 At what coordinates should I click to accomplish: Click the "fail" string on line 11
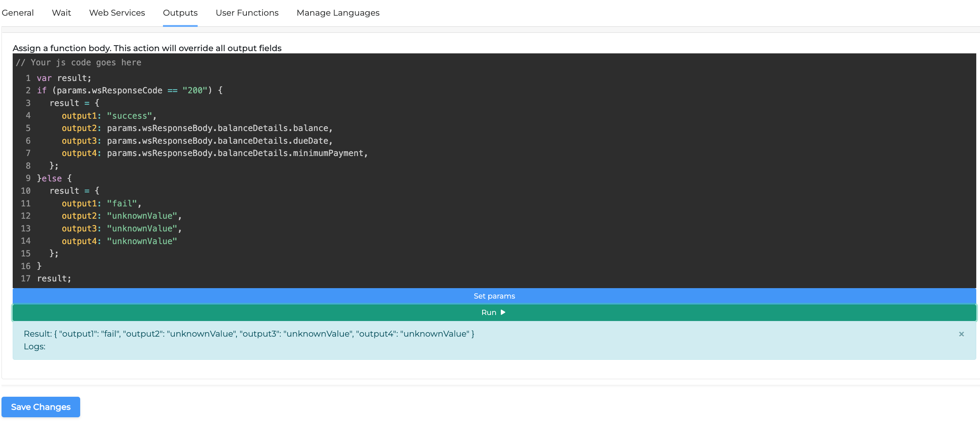121,203
